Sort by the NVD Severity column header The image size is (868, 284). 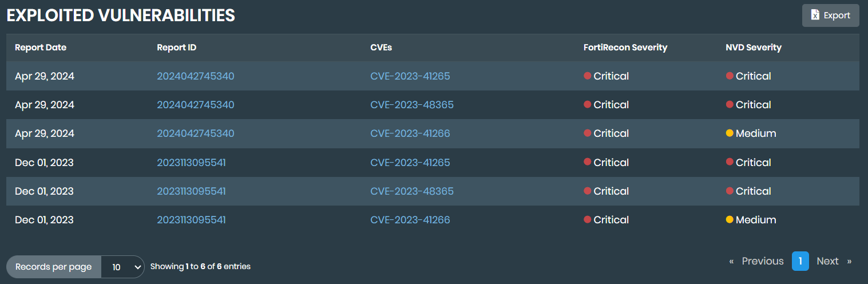tap(753, 48)
